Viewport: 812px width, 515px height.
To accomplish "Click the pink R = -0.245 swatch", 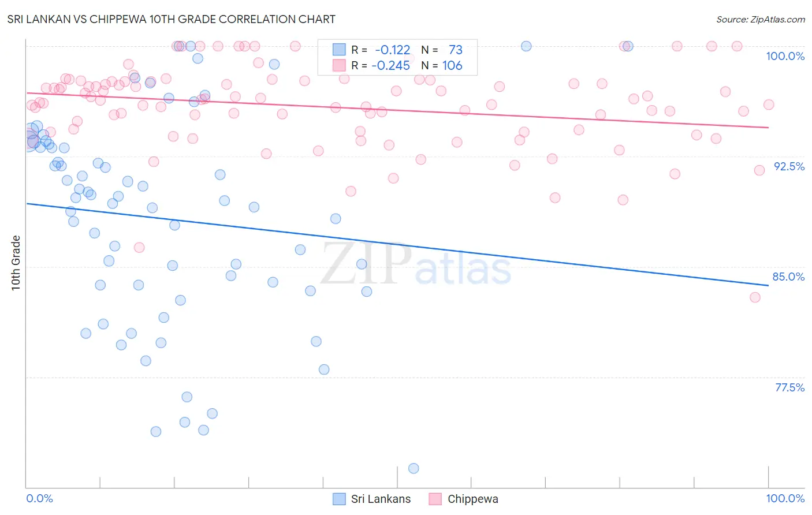I will point(339,65).
